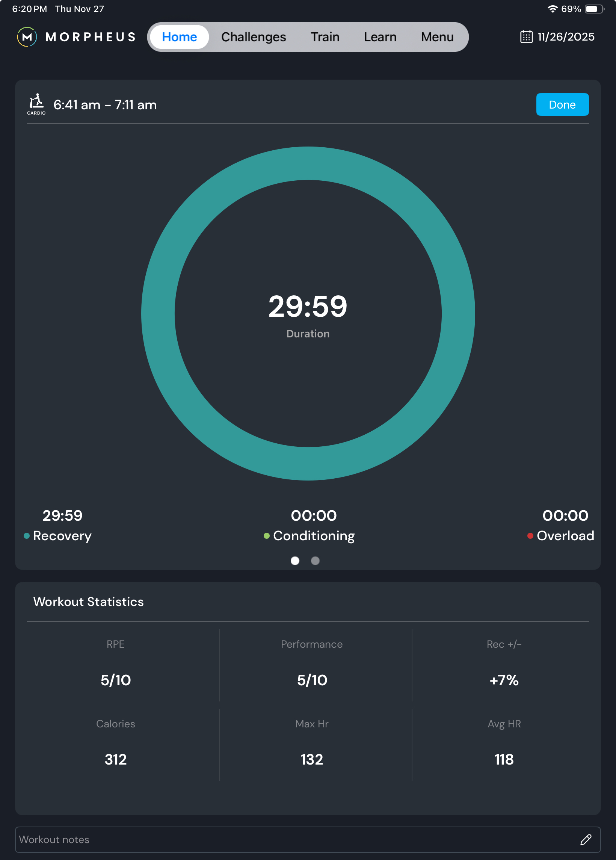Tap the red Overload zone dot
The width and height of the screenshot is (616, 860).
530,535
